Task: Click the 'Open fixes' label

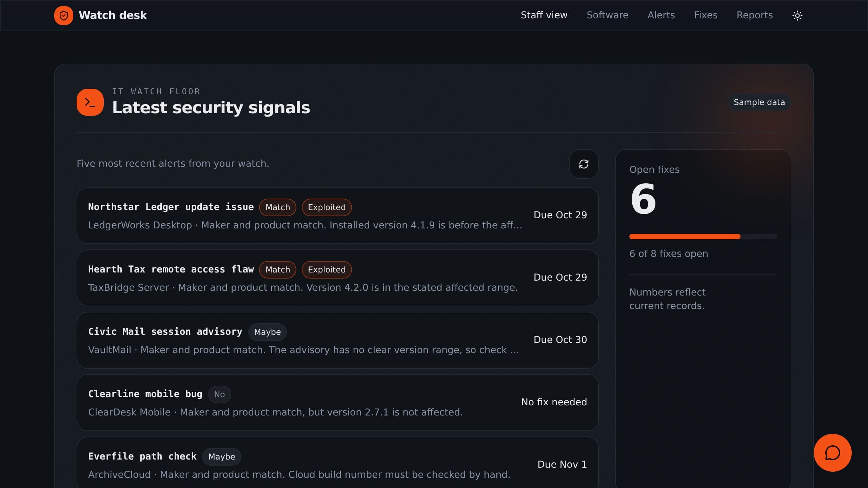Action: 654,169
